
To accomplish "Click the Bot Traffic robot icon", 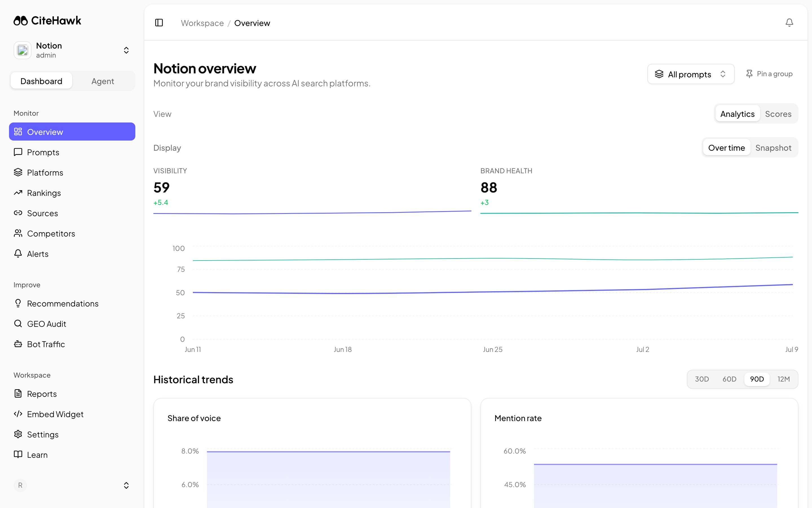I will tap(18, 344).
